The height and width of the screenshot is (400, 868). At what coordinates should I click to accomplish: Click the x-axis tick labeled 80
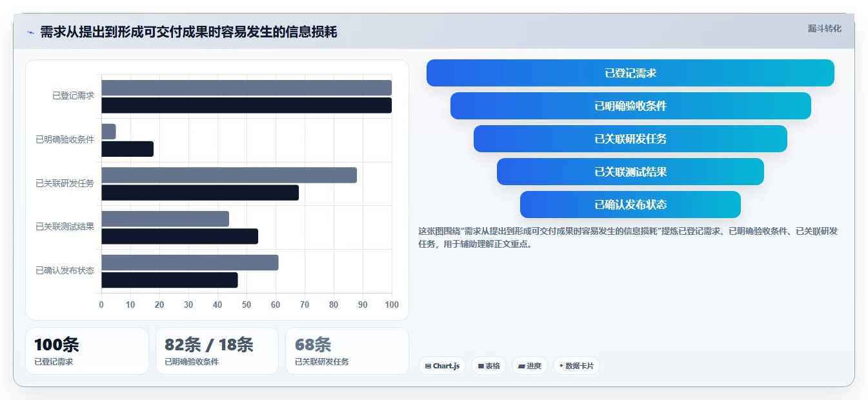334,305
